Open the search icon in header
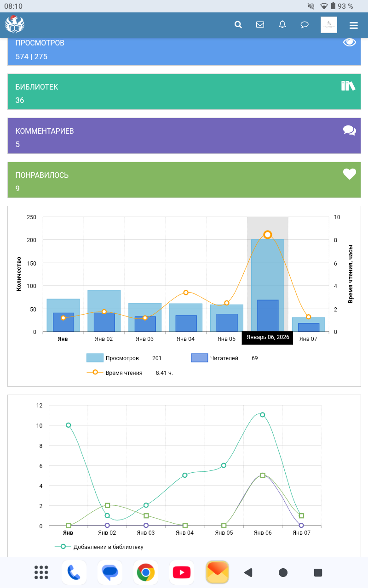The width and height of the screenshot is (368, 588). tap(238, 25)
